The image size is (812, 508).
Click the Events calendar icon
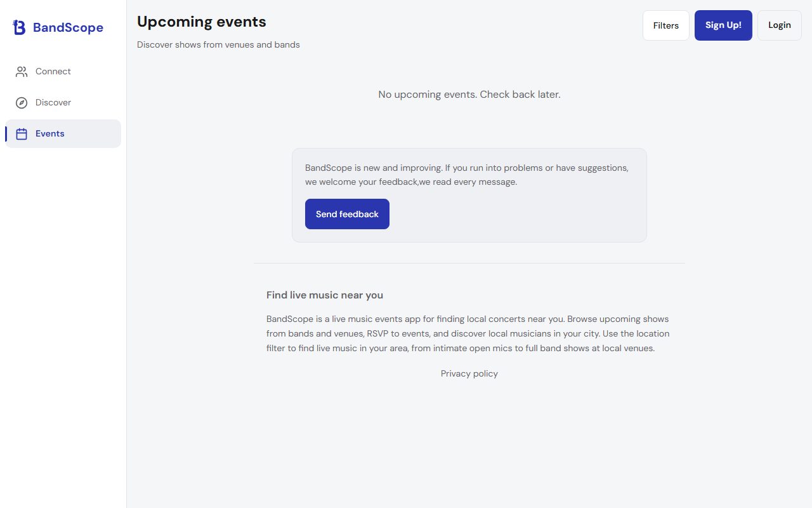[22, 134]
